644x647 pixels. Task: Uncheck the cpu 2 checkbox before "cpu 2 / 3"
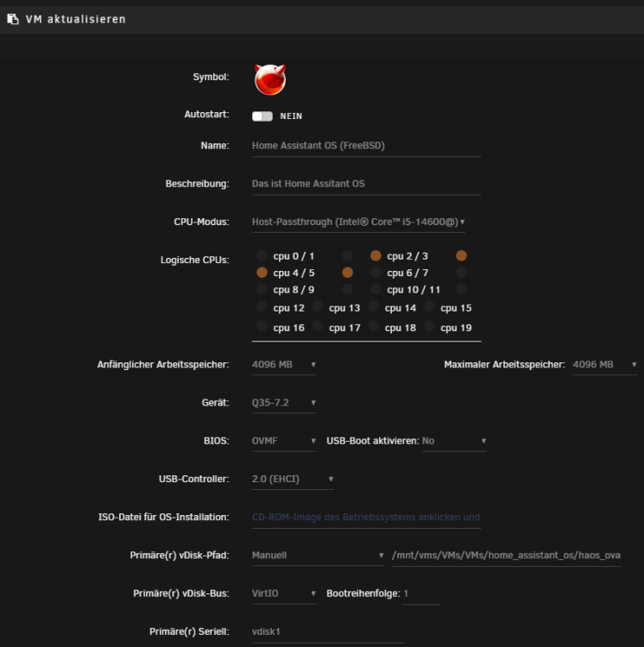376,255
